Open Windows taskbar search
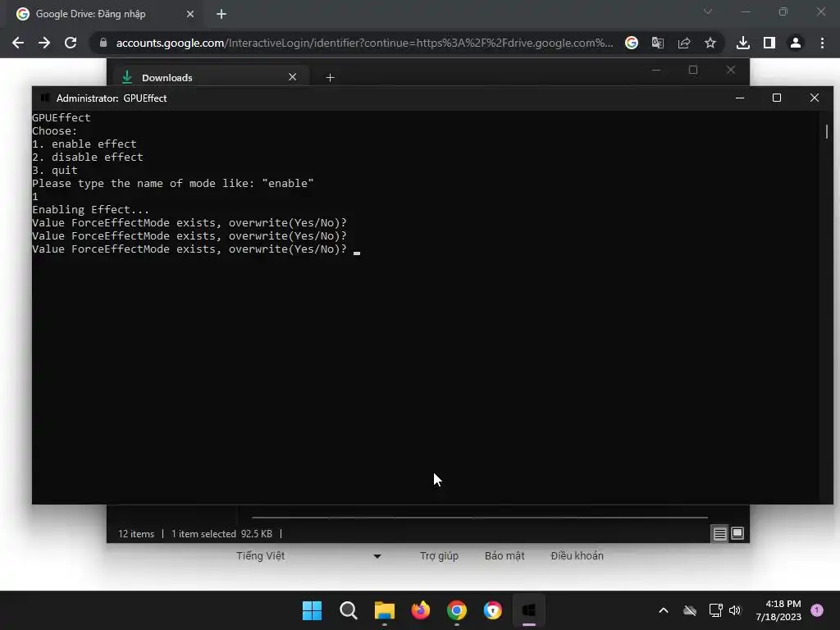The height and width of the screenshot is (630, 840). 348,610
